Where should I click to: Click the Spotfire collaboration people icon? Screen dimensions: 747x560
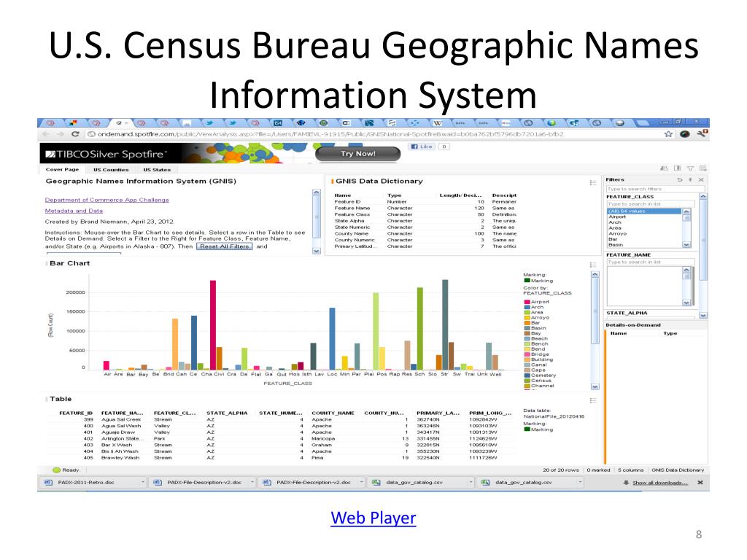[664, 168]
